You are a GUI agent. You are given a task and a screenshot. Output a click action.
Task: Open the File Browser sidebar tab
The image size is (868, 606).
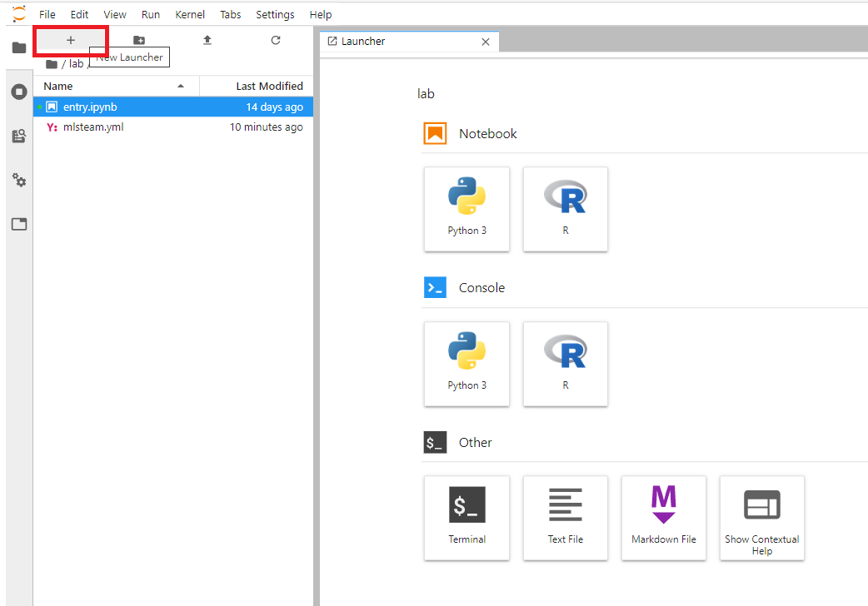pos(19,47)
